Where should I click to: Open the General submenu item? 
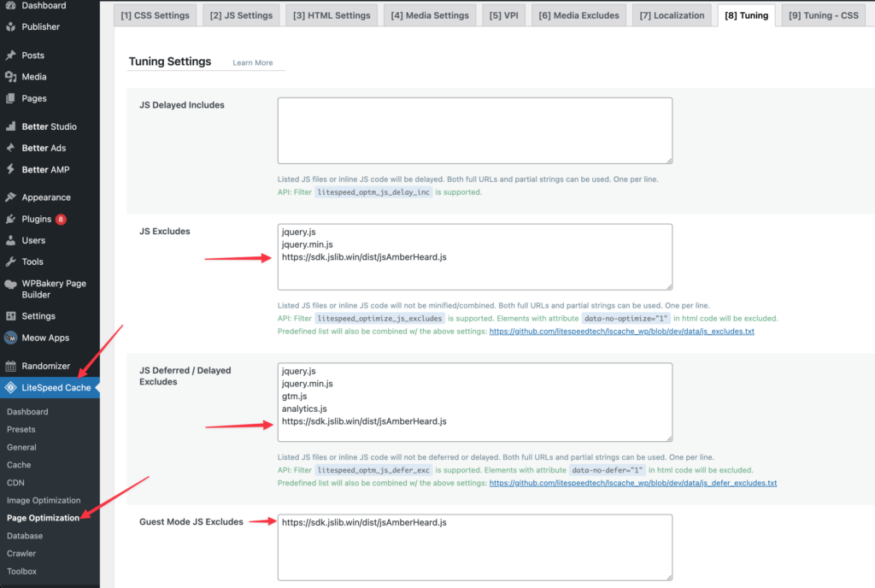click(21, 448)
